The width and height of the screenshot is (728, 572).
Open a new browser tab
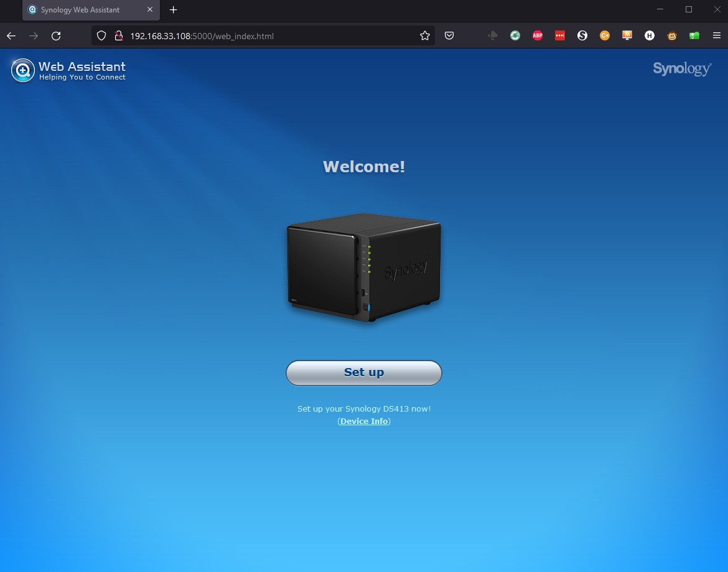coord(174,10)
